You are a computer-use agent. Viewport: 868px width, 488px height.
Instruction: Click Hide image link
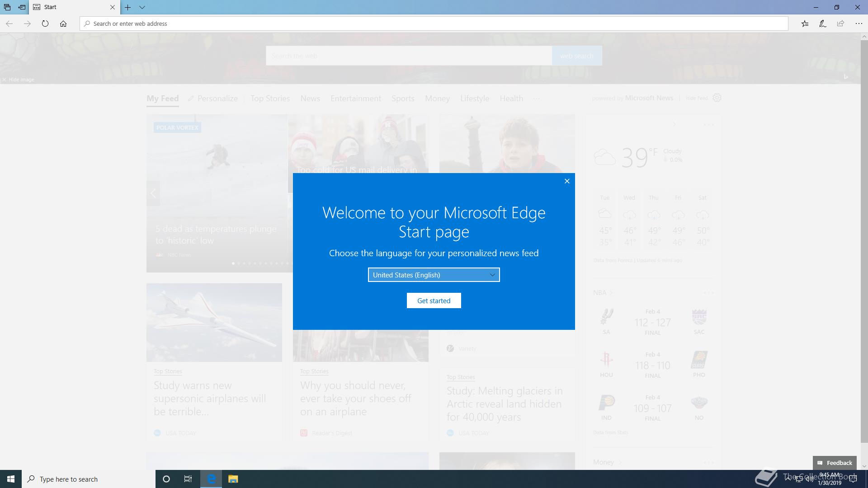(18, 80)
